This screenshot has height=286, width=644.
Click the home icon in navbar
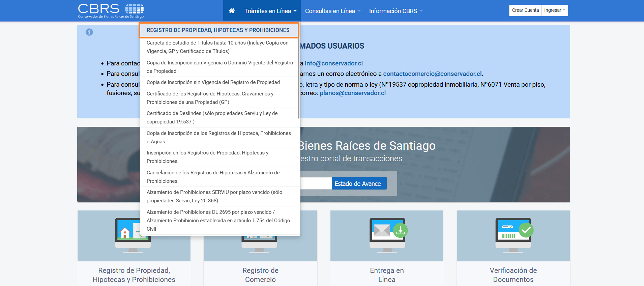tap(232, 11)
